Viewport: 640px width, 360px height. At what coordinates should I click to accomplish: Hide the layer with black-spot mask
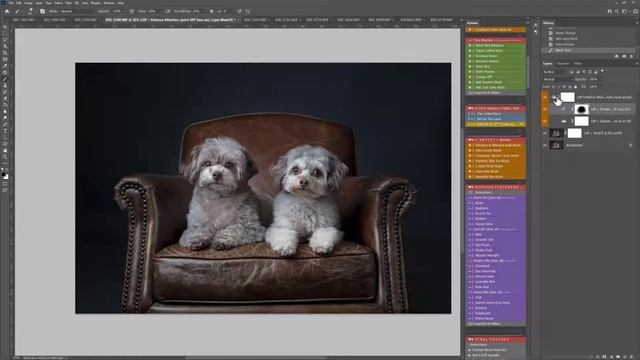[545, 109]
